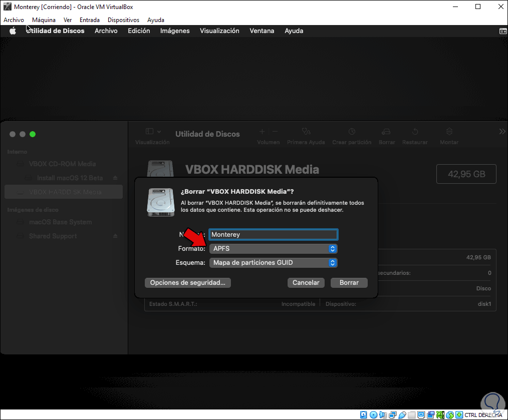Open the Esquema dropdown Mapa de particiones GUID
This screenshot has height=420, width=508.
point(273,263)
